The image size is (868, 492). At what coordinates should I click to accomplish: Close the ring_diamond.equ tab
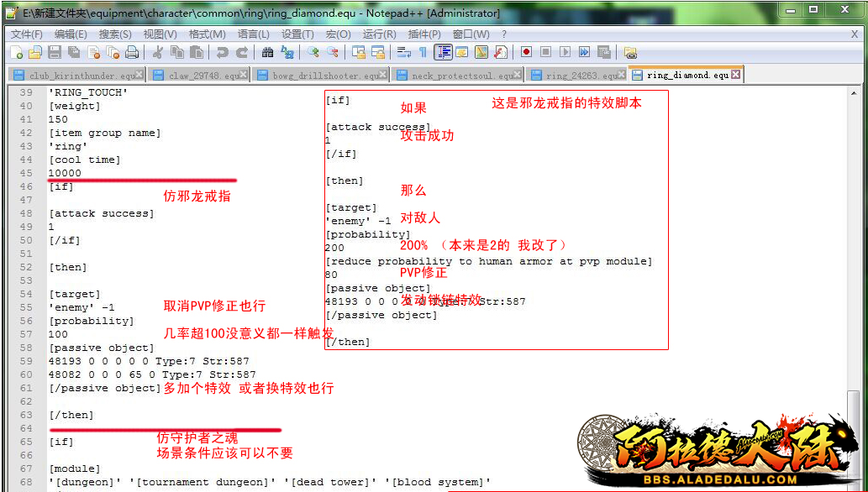736,75
